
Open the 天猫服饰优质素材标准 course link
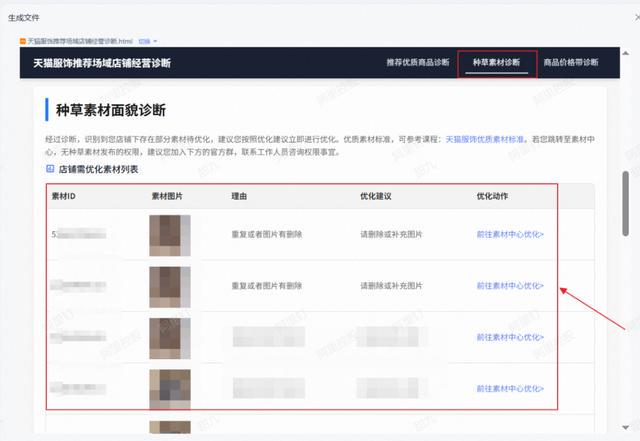click(x=488, y=141)
